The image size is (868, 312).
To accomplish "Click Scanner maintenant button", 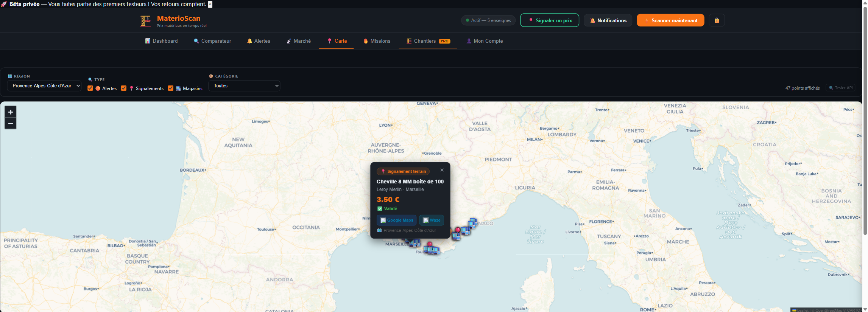I will (670, 20).
